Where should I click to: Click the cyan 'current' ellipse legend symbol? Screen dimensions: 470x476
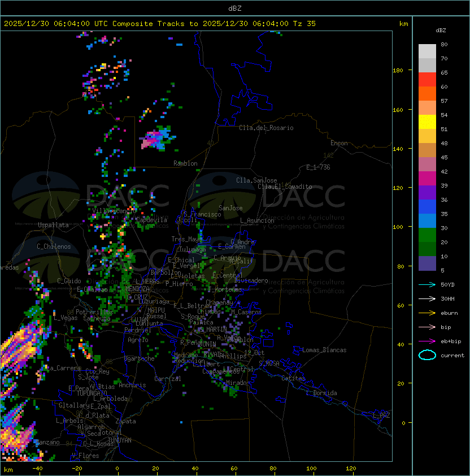tap(427, 355)
